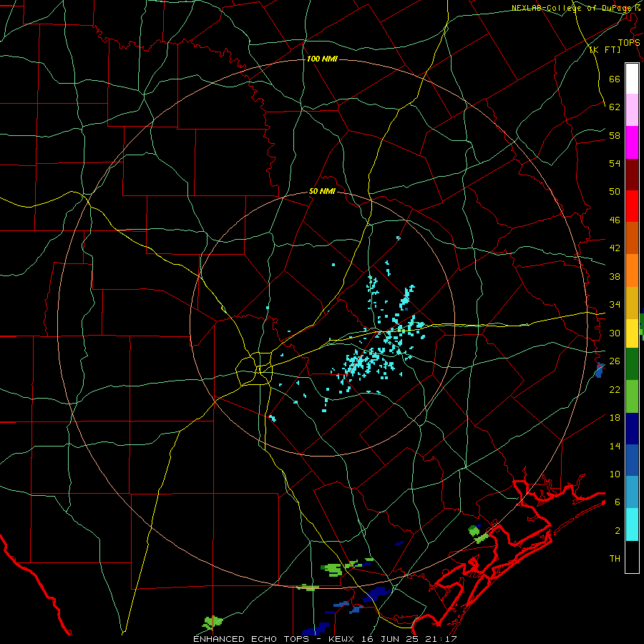Viewport: 644px width, 644px height.
Task: Click the legend value 2
Action: [617, 531]
